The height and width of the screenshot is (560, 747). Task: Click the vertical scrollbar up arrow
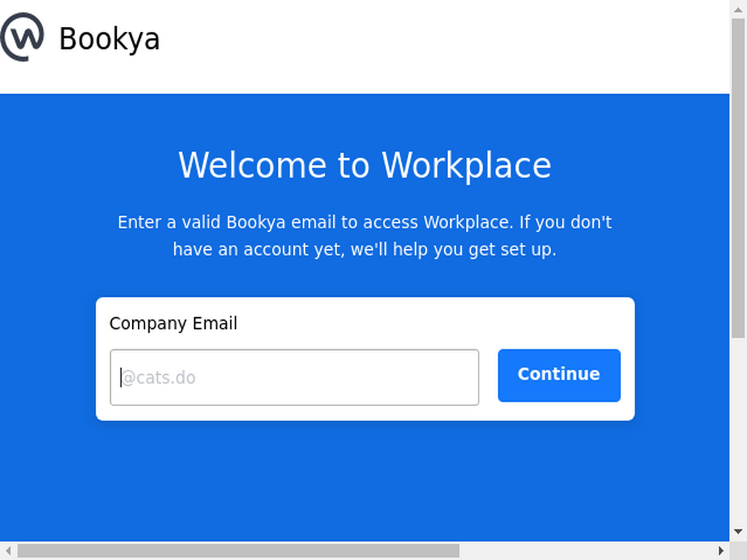pos(738,9)
